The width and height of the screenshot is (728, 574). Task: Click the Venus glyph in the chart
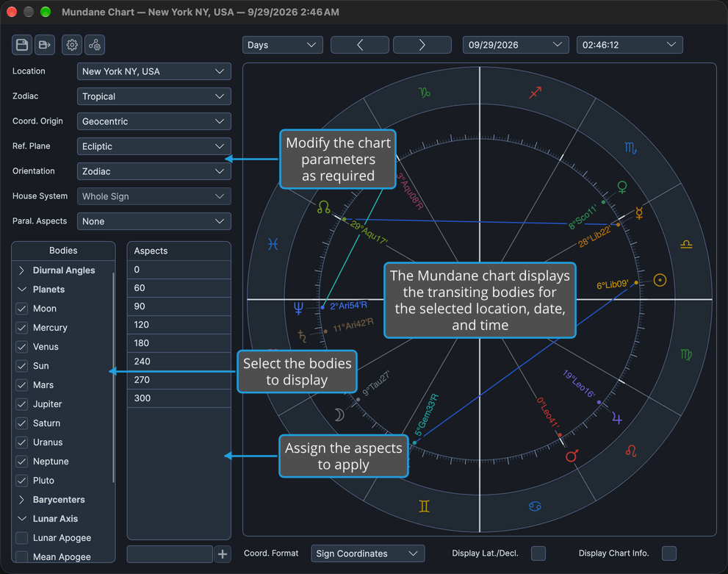tap(622, 187)
